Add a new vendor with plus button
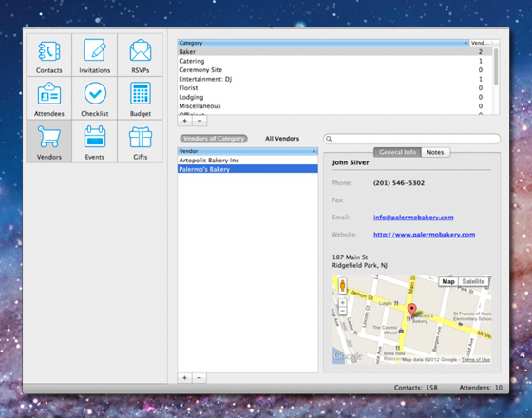The height and width of the screenshot is (418, 532). (184, 378)
